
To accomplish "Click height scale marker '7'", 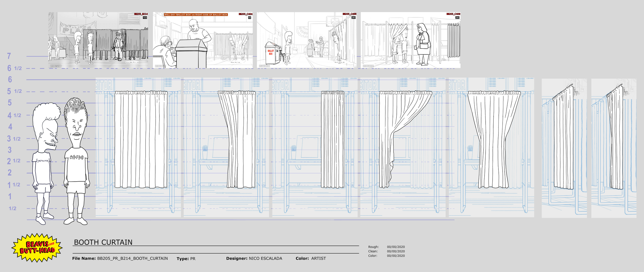I will point(9,56).
